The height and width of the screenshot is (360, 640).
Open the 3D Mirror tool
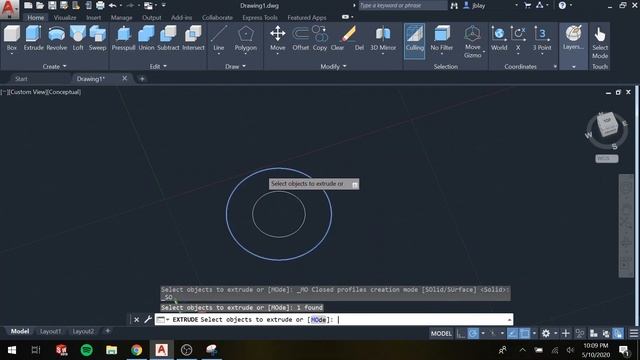tap(383, 38)
